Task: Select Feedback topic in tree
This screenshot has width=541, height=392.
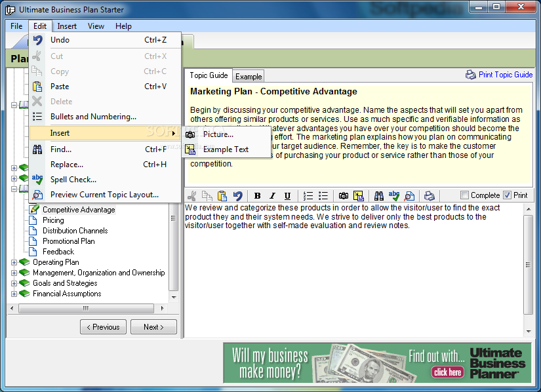Action: tap(58, 252)
